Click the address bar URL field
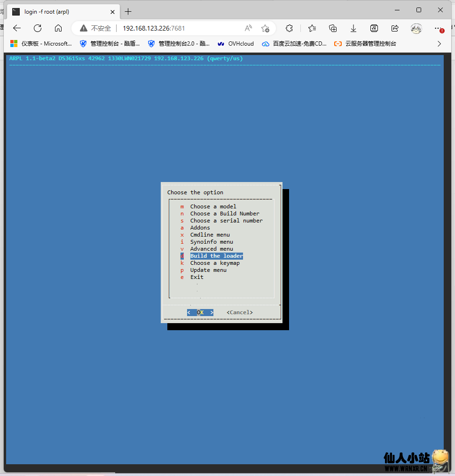 click(x=179, y=28)
